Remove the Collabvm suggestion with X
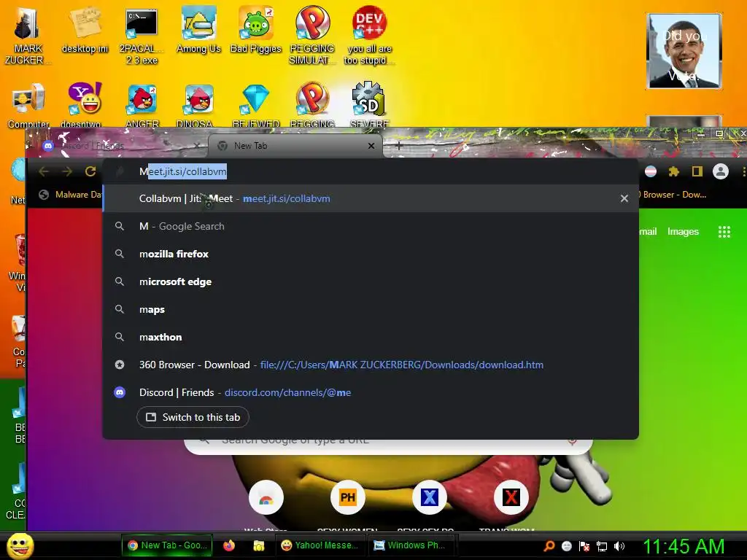This screenshot has height=560, width=747. coord(624,198)
